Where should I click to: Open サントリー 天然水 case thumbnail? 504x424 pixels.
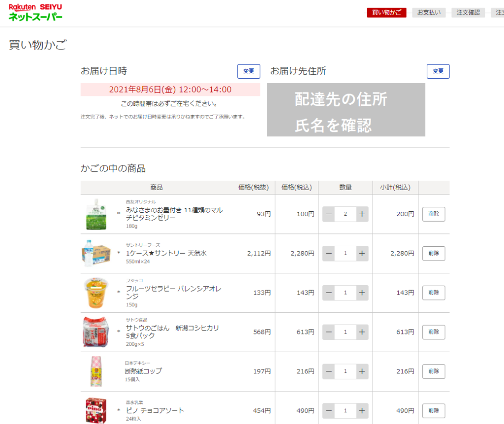pyautogui.click(x=96, y=254)
